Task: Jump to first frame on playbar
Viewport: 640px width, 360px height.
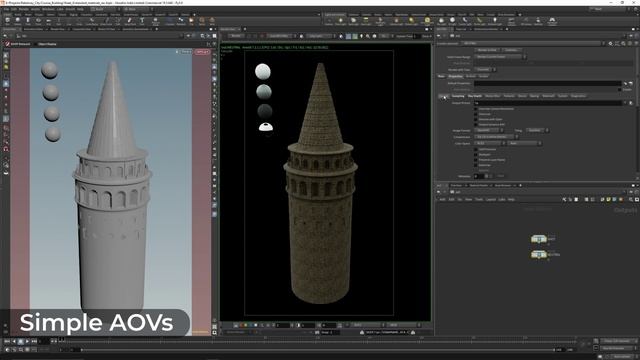Action: pos(7,341)
